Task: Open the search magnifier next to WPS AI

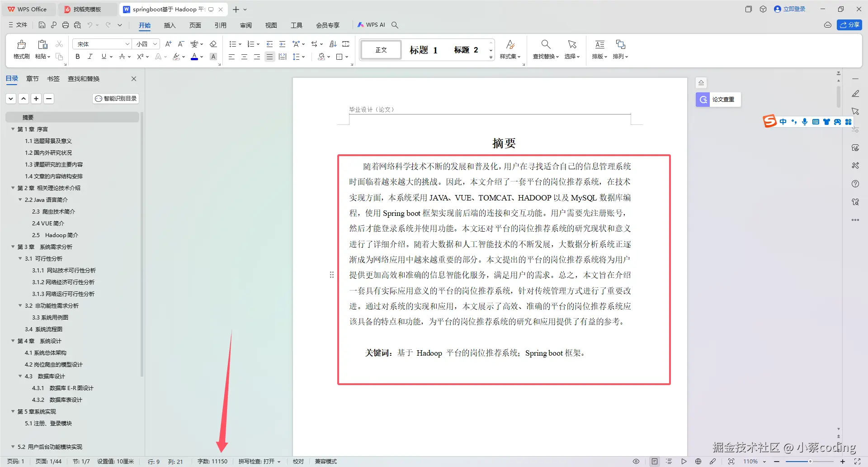Action: click(x=395, y=25)
